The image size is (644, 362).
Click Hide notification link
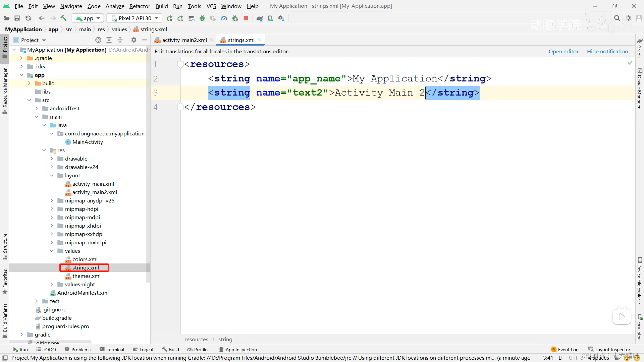click(x=607, y=51)
